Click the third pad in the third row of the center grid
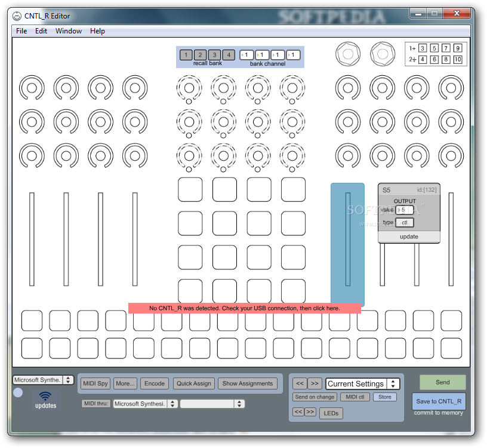487x448 pixels. click(259, 257)
